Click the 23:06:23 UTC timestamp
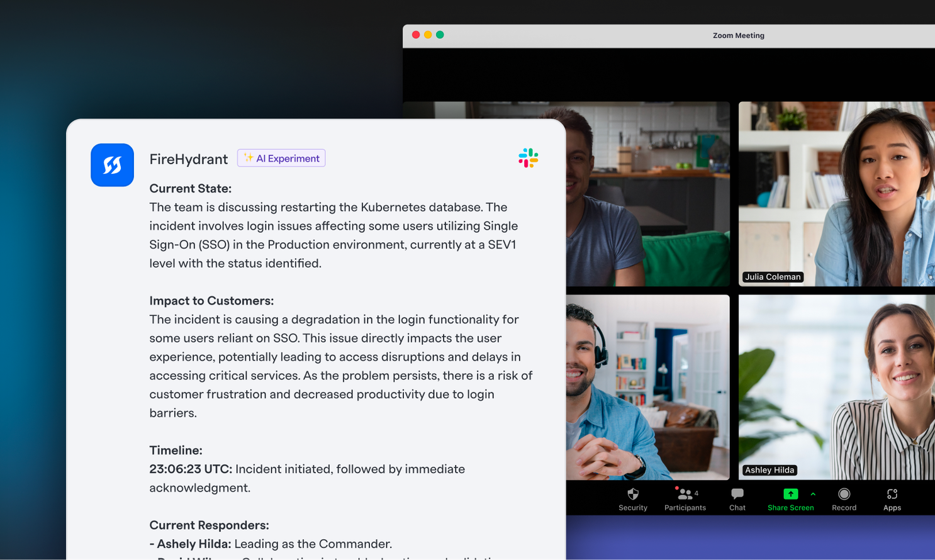Image resolution: width=935 pixels, height=560 pixels. pos(191,469)
